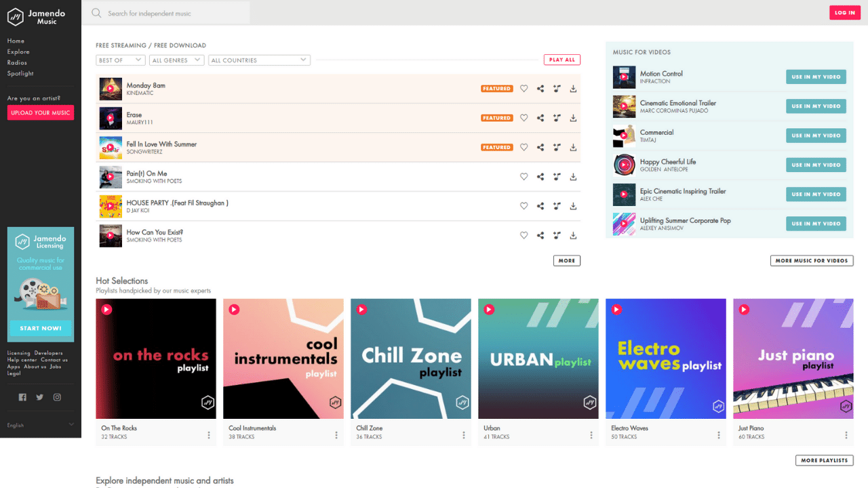This screenshot has width=868, height=488.
Task: Show similar tracks to How Can You Exist?
Action: pos(557,235)
